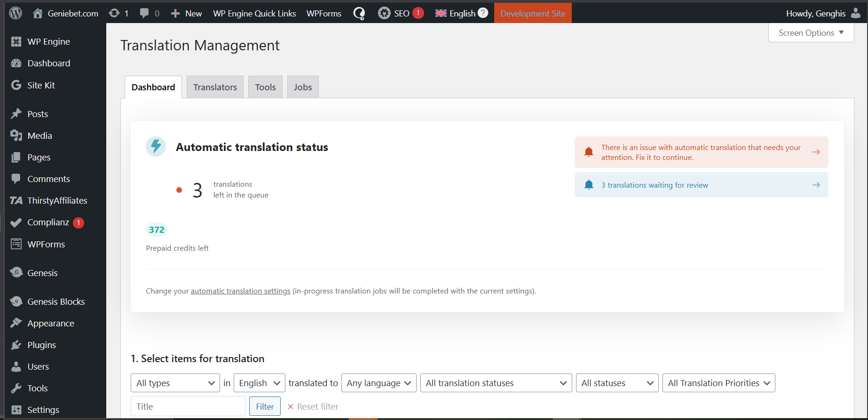
Task: Click the updates refresh icon
Action: (114, 13)
